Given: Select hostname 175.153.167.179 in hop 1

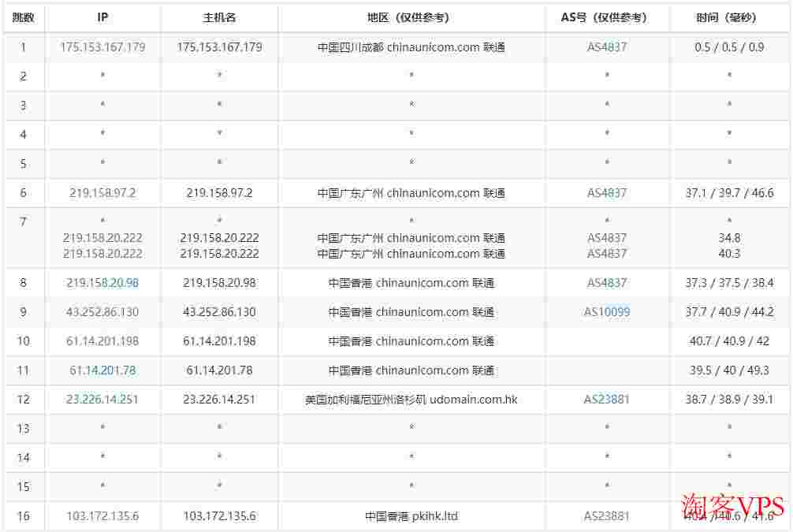Looking at the screenshot, I should 219,47.
